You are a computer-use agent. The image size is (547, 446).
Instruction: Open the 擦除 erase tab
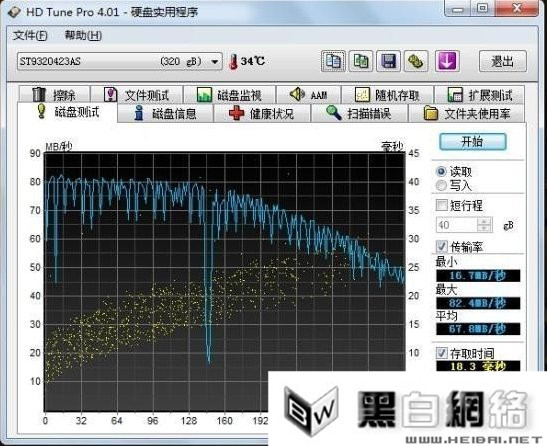[54, 95]
